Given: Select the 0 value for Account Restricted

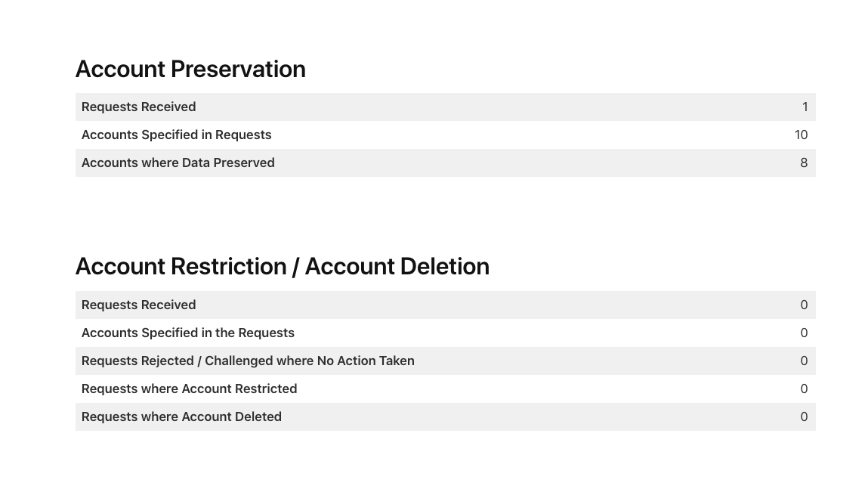Looking at the screenshot, I should (x=804, y=389).
